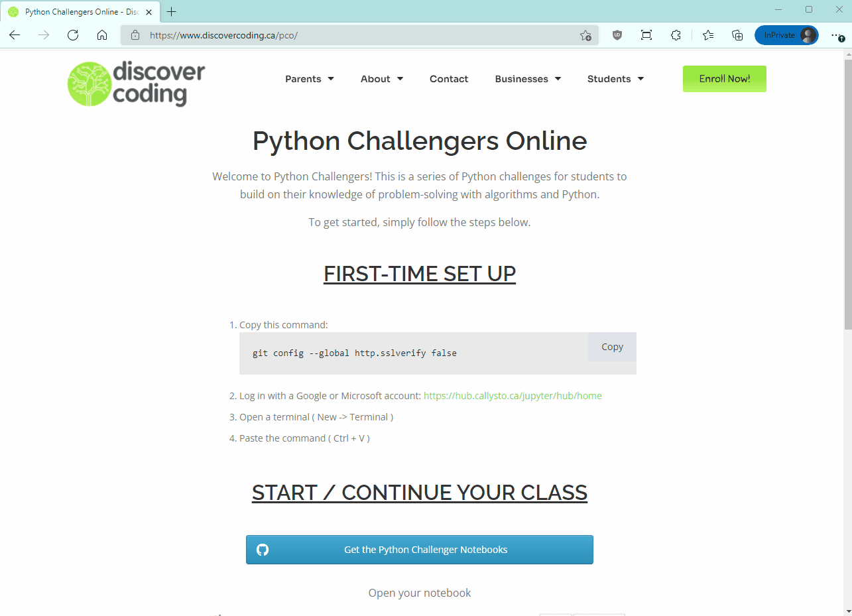The width and height of the screenshot is (852, 616).
Task: Click the FIRST-TIME SET UP heading
Action: coord(420,273)
